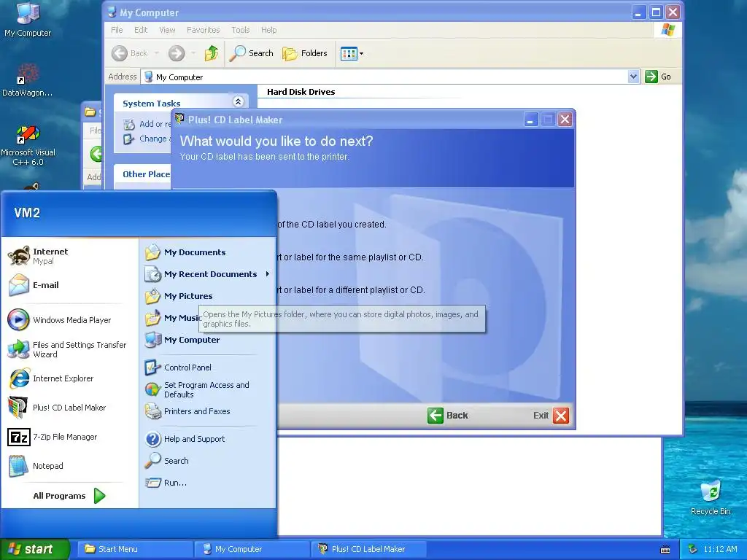Expand My Recent Documents submenu
The height and width of the screenshot is (560, 747).
click(x=207, y=274)
